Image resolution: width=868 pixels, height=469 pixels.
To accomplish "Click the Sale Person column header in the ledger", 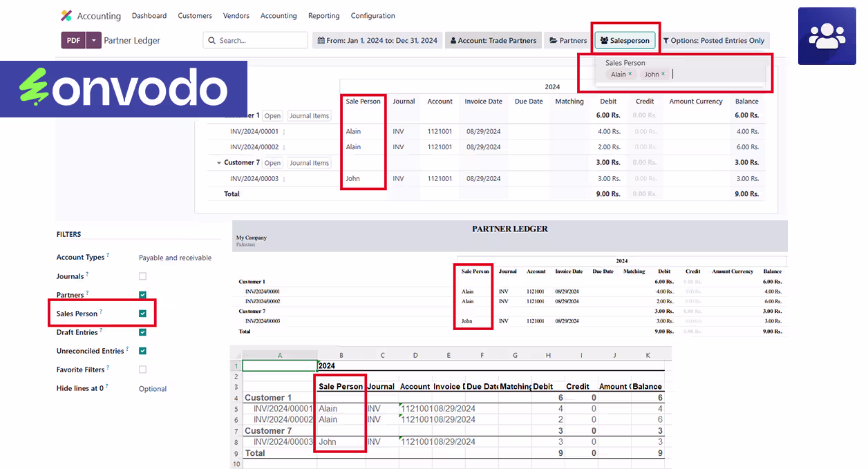I will 363,102.
